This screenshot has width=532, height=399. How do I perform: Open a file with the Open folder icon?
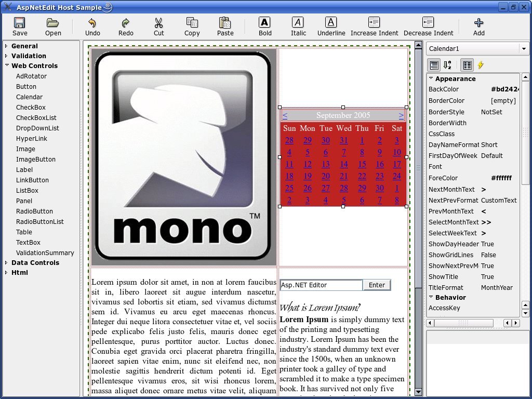(53, 23)
